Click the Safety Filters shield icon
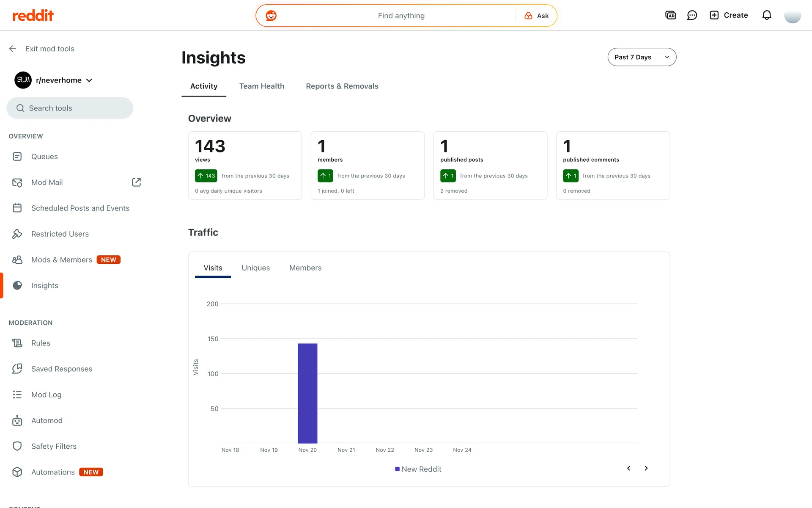Viewport: 812px width, 508px height. 17,446
